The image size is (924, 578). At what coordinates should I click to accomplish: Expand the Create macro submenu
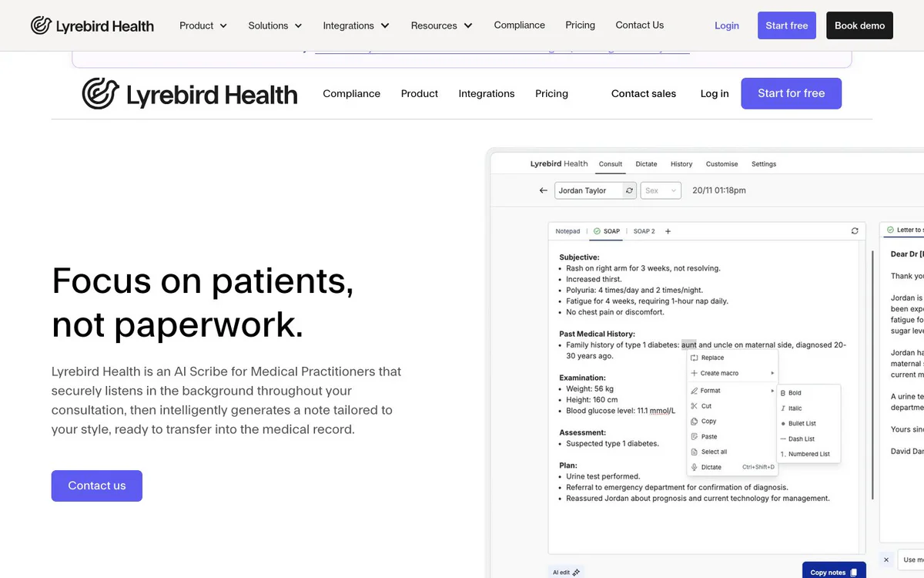(x=732, y=373)
